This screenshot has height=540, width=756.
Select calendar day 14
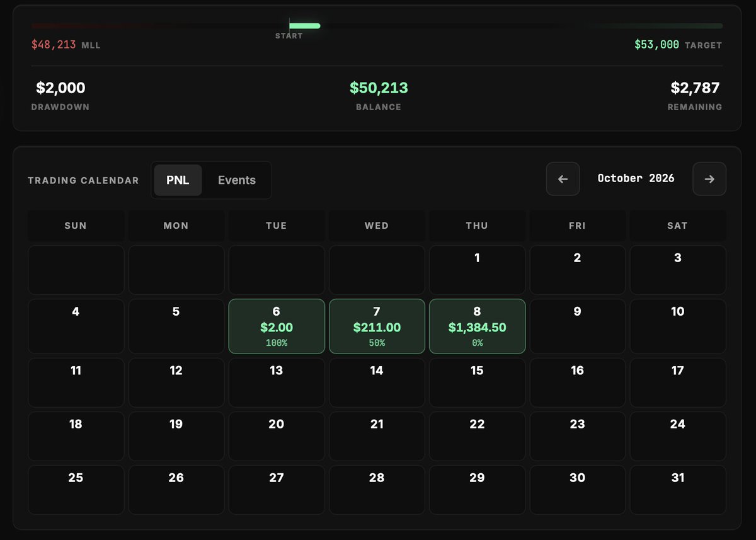(x=377, y=382)
